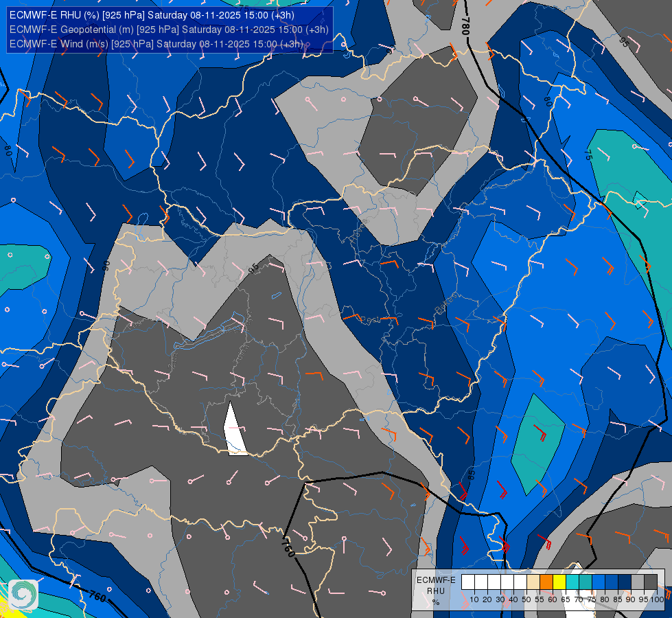The image size is (672, 618).
Task: Pick the medium blue 80–85 legend swatch
Action: click(612, 582)
